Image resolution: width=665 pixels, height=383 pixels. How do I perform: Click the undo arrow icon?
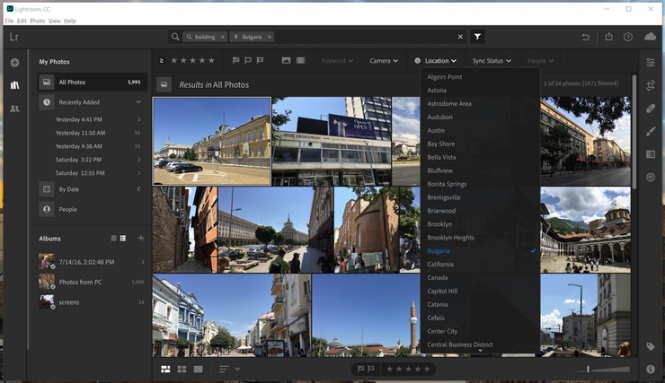click(x=586, y=37)
